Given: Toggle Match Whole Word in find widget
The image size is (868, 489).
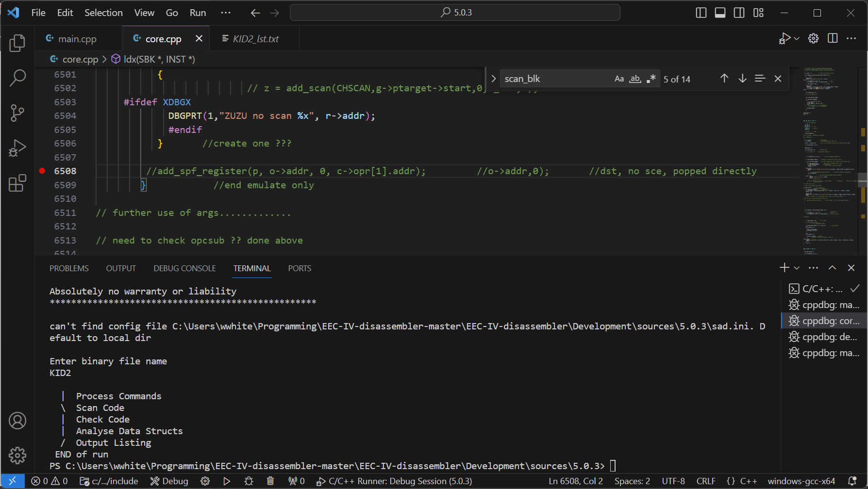Looking at the screenshot, I should pos(635,79).
